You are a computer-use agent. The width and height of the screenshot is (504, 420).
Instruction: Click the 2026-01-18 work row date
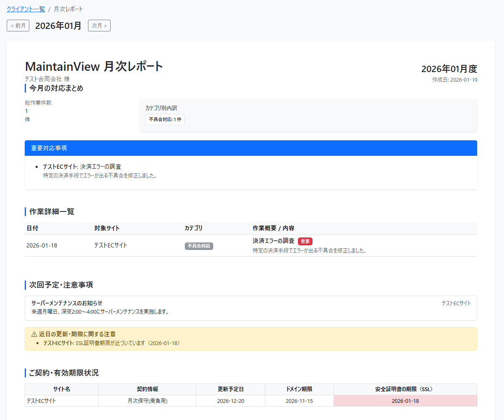pos(42,245)
